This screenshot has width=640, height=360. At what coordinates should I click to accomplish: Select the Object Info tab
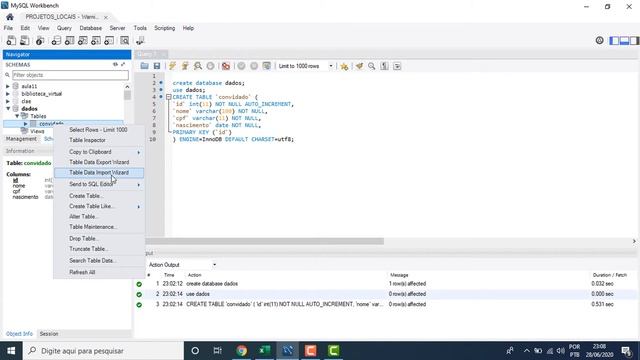pyautogui.click(x=19, y=334)
